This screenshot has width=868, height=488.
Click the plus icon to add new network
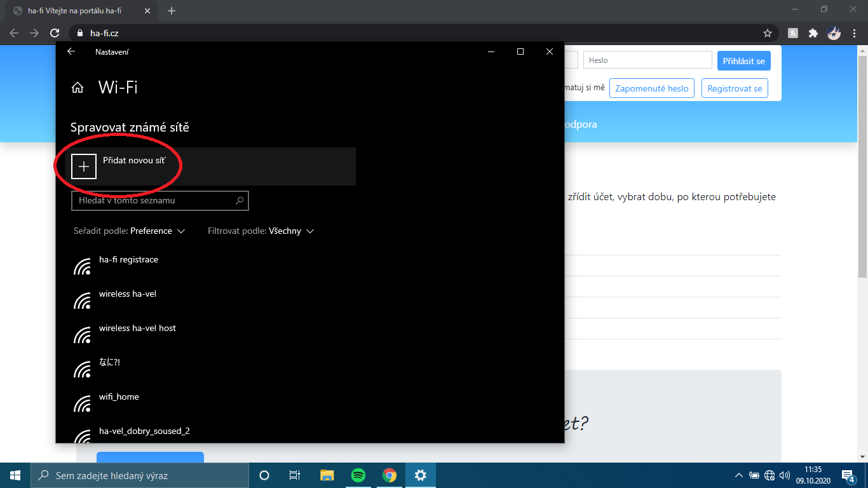83,166
